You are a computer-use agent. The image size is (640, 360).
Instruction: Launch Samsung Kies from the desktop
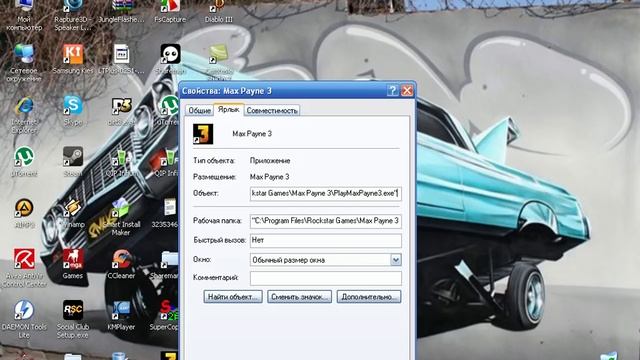click(73, 59)
